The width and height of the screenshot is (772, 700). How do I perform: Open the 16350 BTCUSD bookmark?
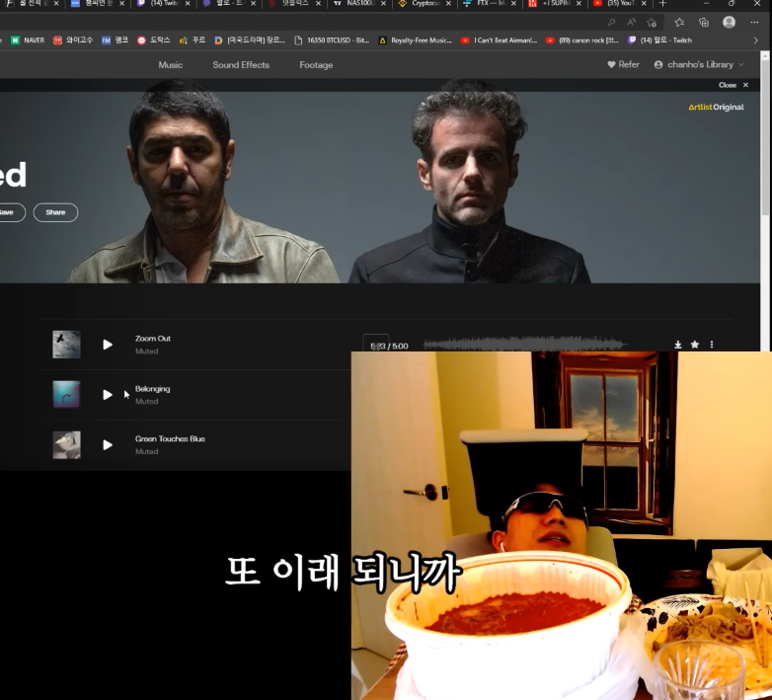point(332,40)
